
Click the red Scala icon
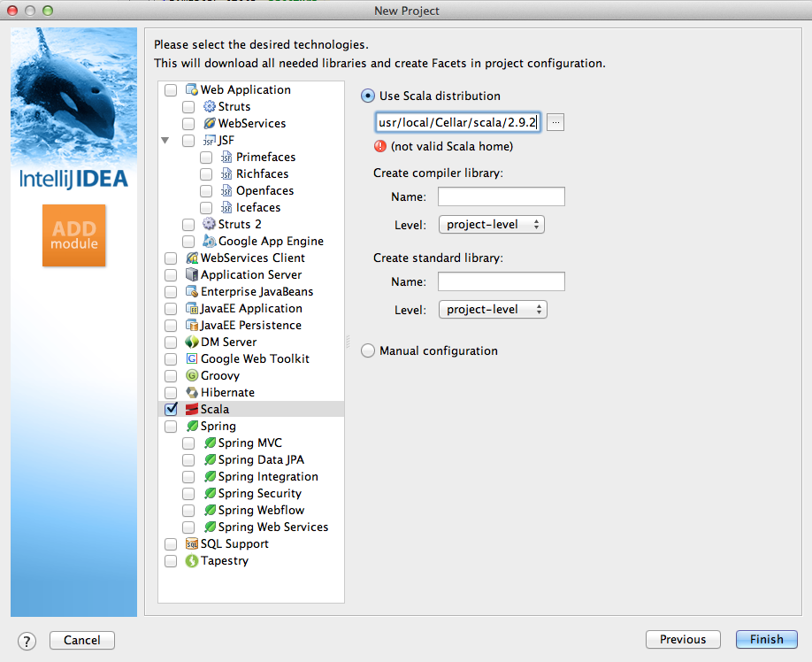tap(192, 409)
